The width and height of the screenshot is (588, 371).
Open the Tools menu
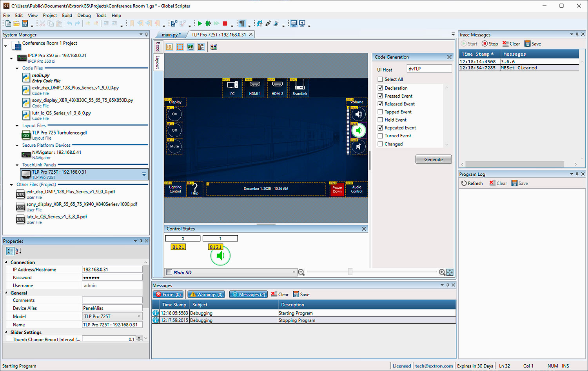click(x=101, y=15)
